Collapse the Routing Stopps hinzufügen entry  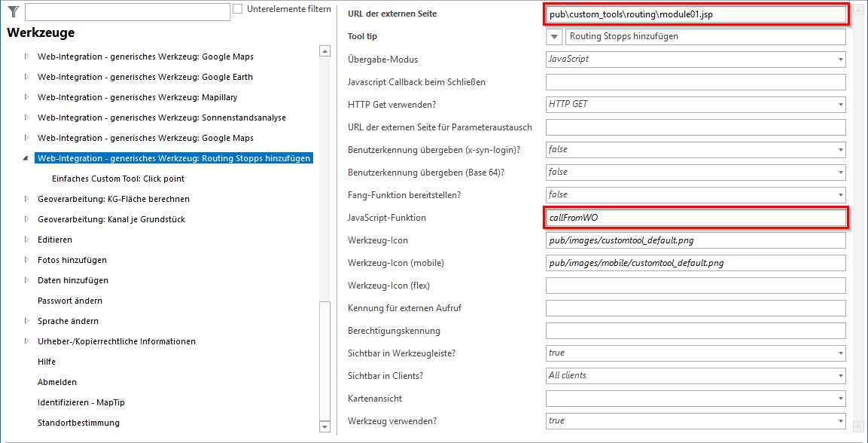[x=23, y=157]
